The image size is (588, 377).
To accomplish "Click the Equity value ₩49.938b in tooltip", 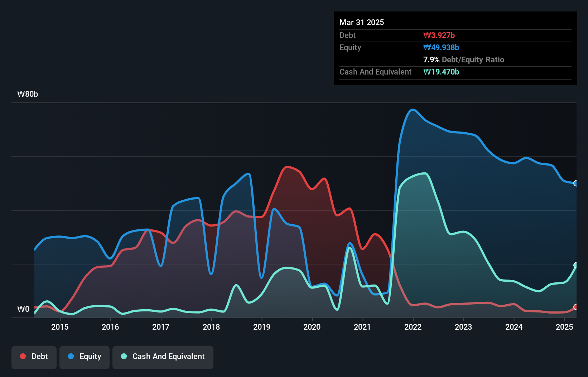I will coord(441,47).
